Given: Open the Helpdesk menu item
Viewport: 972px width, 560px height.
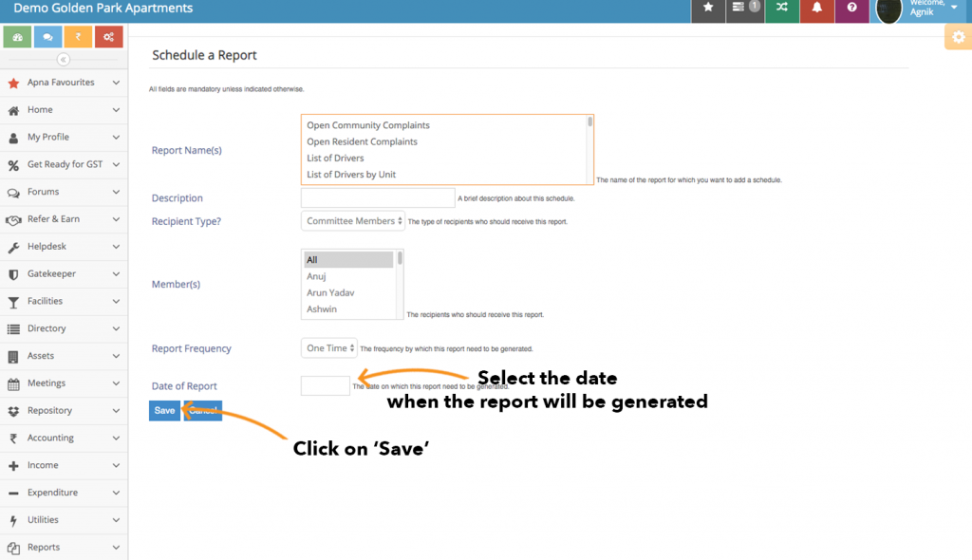Looking at the screenshot, I should (64, 247).
